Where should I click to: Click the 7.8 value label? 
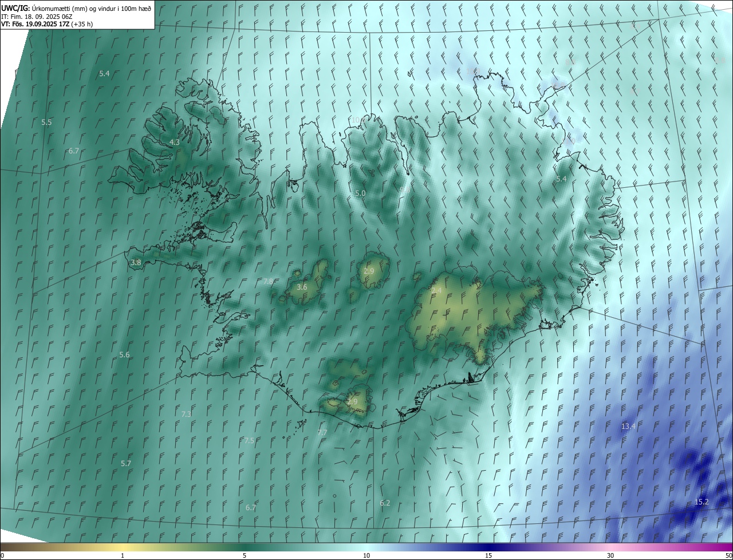click(268, 281)
